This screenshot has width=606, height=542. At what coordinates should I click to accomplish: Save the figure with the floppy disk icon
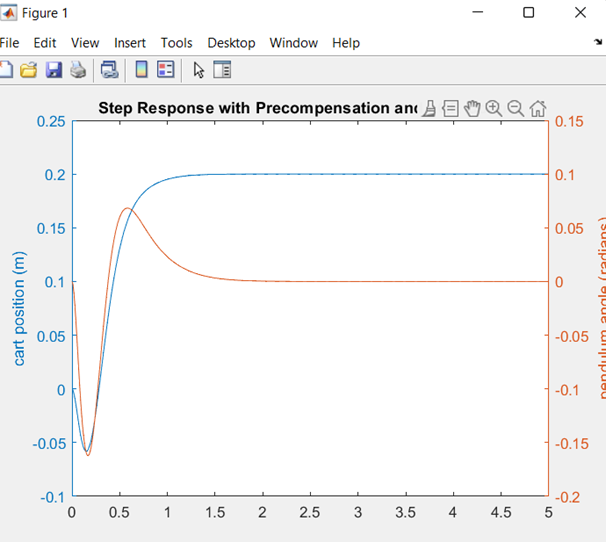(54, 70)
